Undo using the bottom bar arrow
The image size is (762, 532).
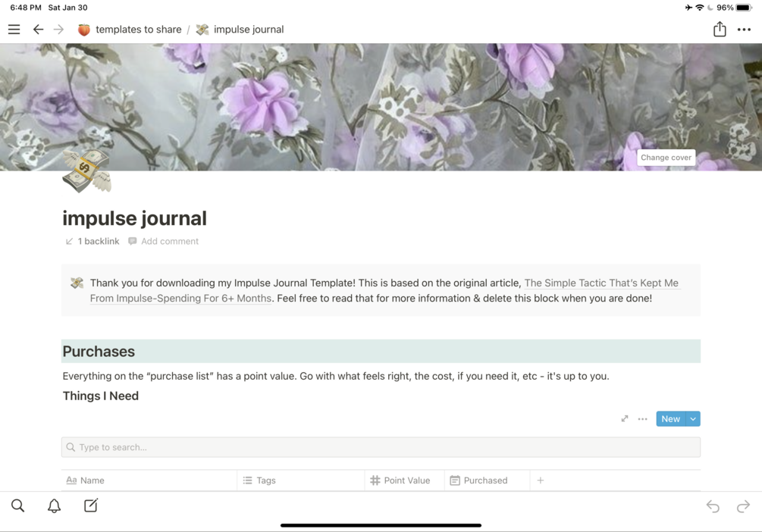tap(713, 507)
